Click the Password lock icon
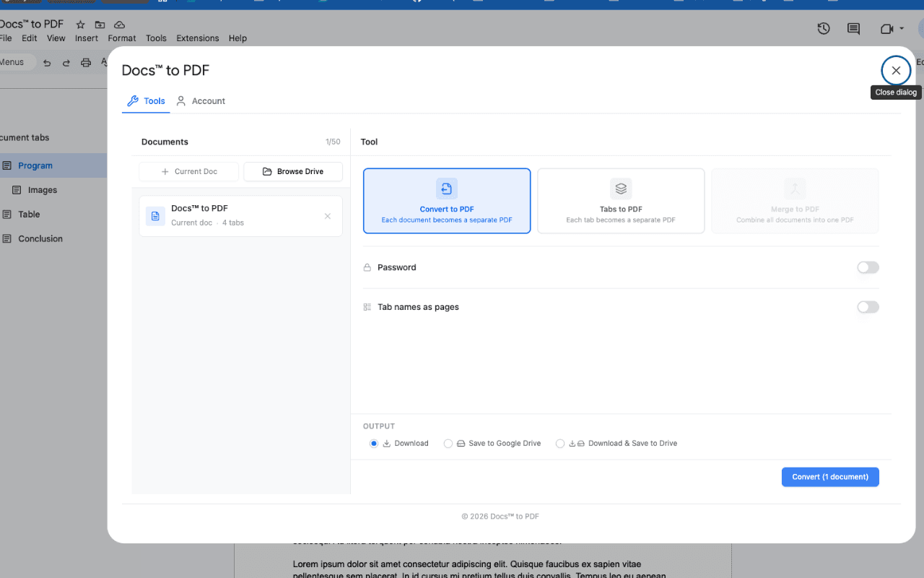Image resolution: width=924 pixels, height=578 pixels. [367, 267]
